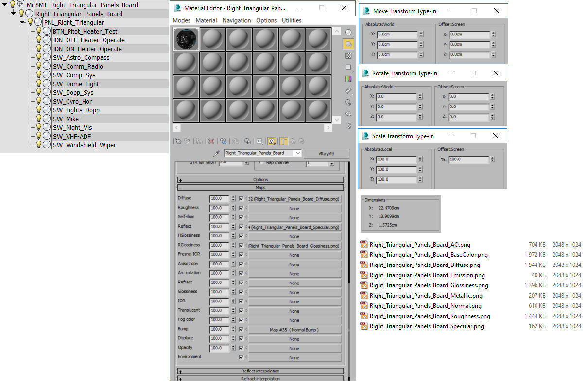Screen dimensions: 588x389
Task: Click the Sample Type sphere icon
Action: click(348, 33)
